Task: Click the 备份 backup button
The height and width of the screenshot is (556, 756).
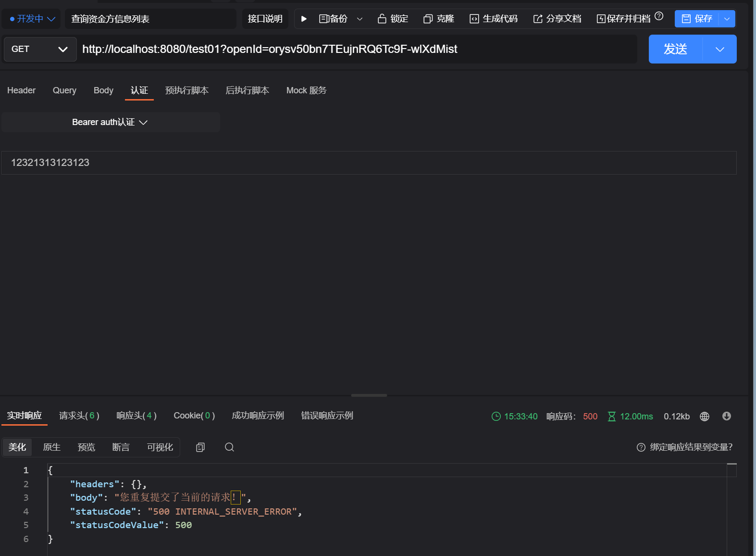Action: [x=333, y=19]
